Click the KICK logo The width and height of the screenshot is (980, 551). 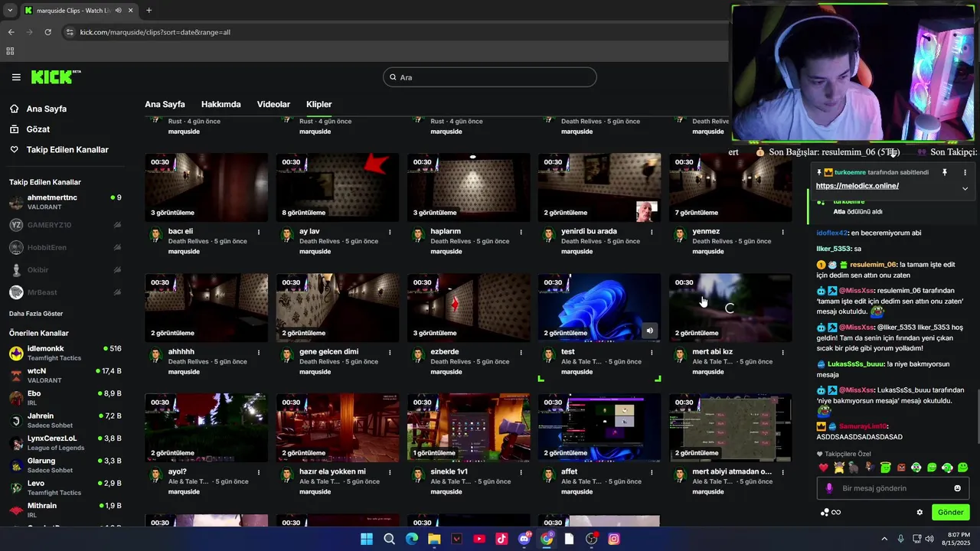click(56, 77)
